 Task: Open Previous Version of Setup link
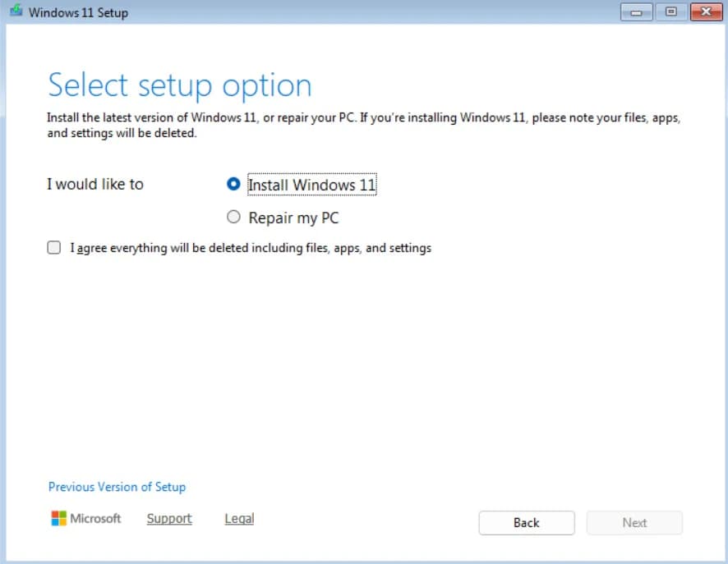(117, 487)
